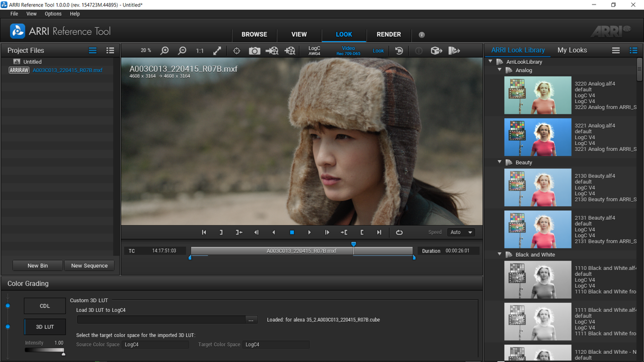Activate the crosshair pixel picker tool
The width and height of the screenshot is (644, 362).
(x=236, y=50)
